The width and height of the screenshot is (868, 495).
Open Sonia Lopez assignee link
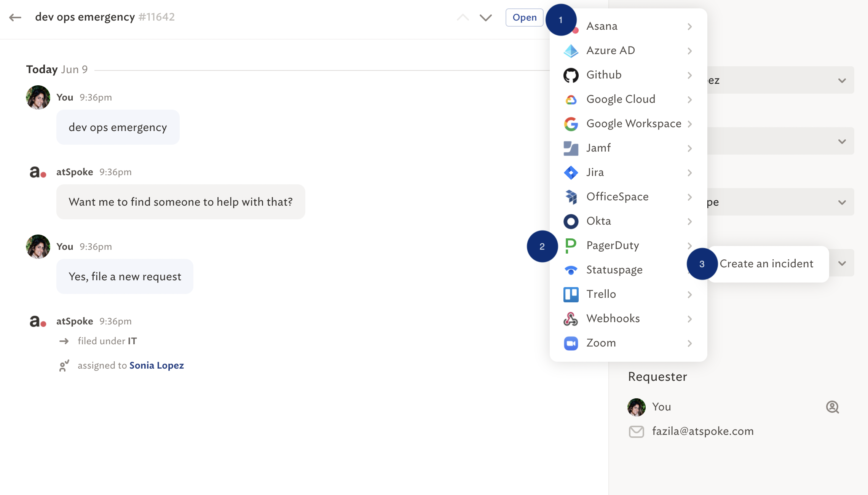click(156, 366)
